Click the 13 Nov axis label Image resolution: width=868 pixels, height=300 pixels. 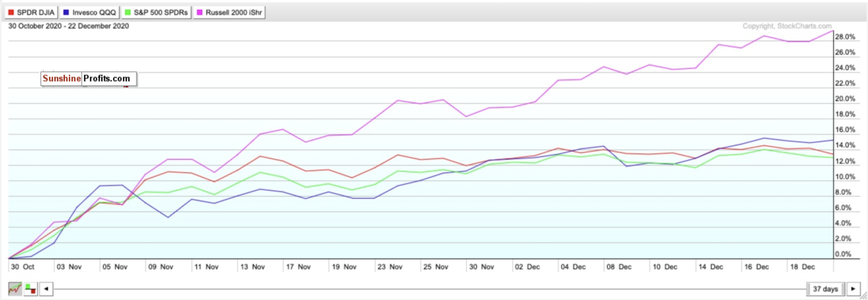(252, 267)
